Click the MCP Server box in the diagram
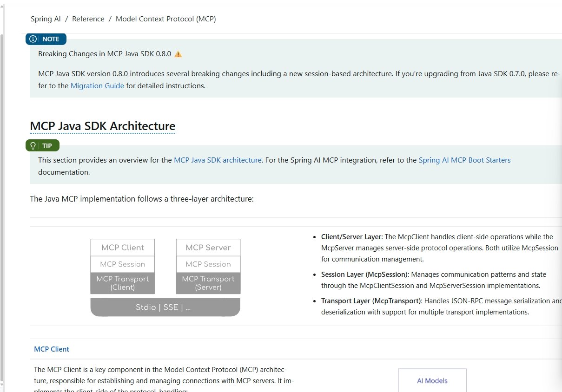The width and height of the screenshot is (562, 392). click(208, 248)
